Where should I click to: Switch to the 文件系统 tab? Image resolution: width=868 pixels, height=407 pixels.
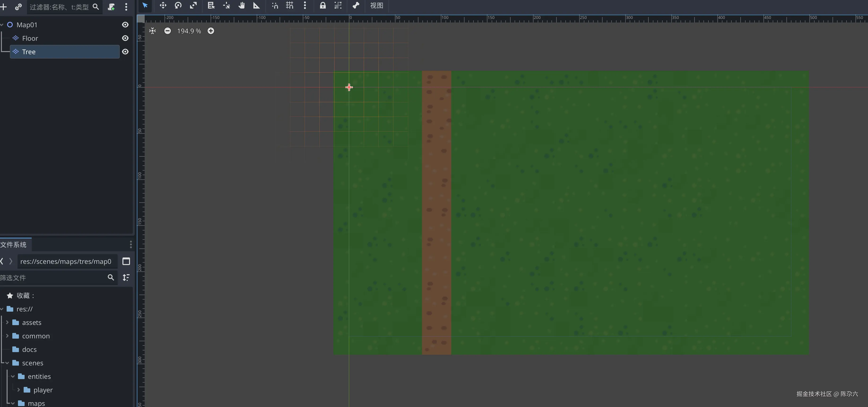(13, 245)
